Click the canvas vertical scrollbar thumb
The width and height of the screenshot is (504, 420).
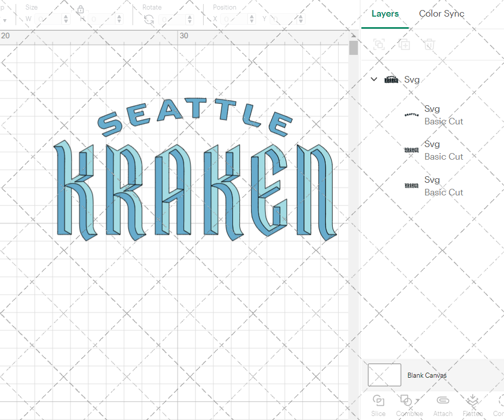(x=354, y=47)
